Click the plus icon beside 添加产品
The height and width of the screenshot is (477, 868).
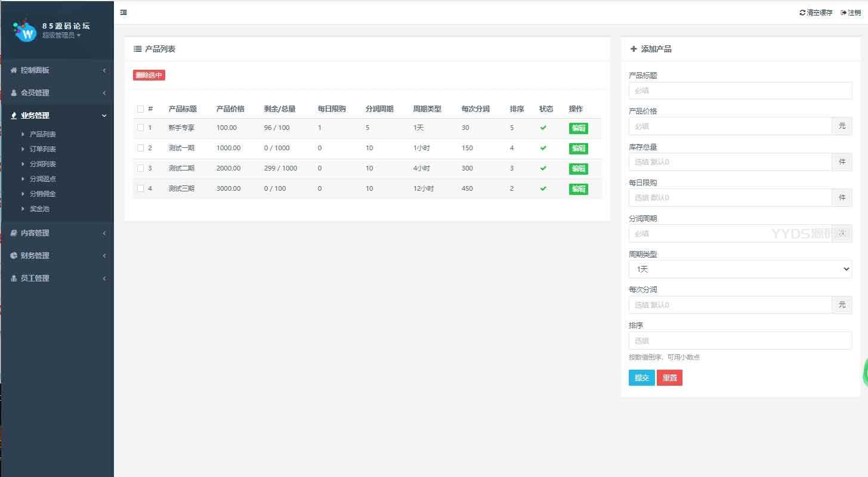coord(634,49)
